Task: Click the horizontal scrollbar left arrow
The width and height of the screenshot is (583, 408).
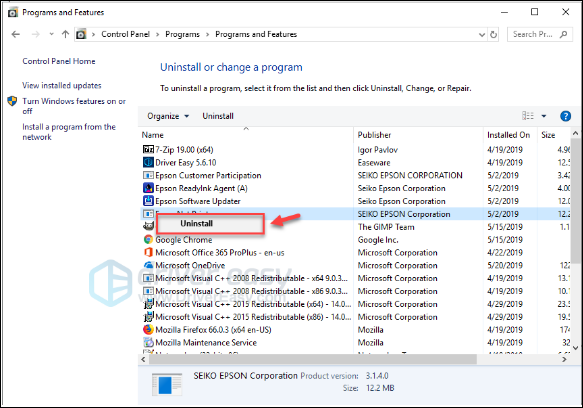Action: click(x=144, y=359)
